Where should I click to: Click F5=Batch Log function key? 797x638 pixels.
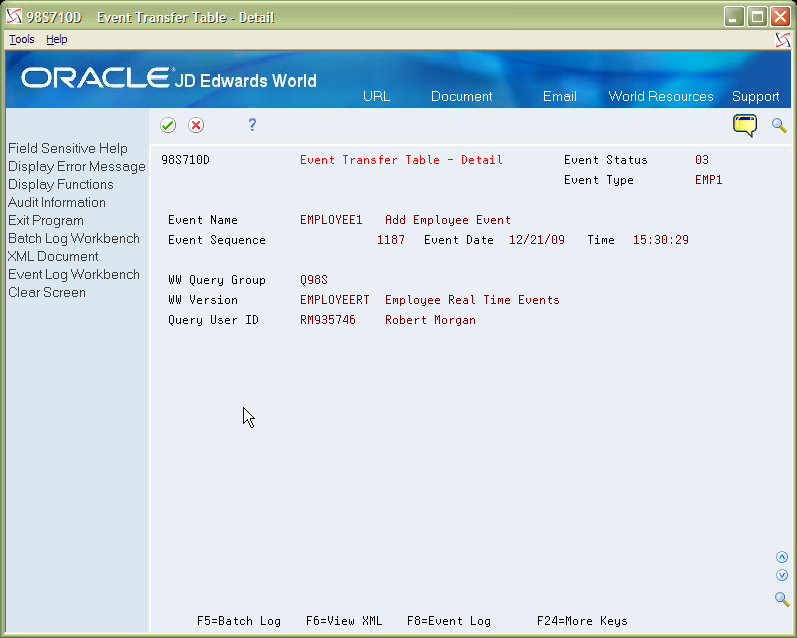point(239,621)
